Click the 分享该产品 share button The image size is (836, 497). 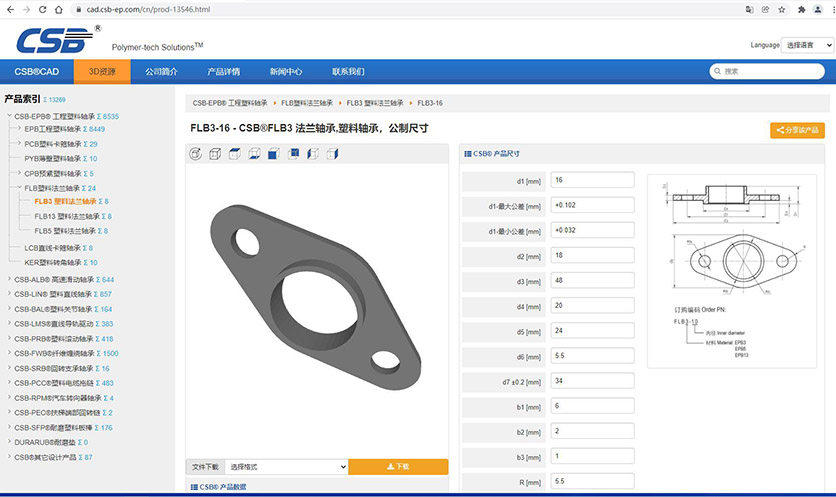click(797, 130)
